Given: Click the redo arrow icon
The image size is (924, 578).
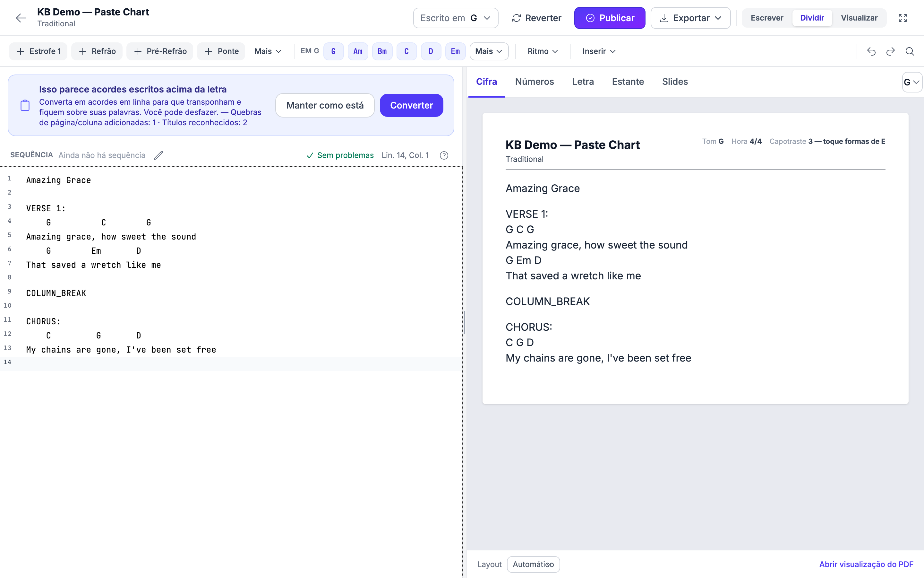Looking at the screenshot, I should click(890, 51).
